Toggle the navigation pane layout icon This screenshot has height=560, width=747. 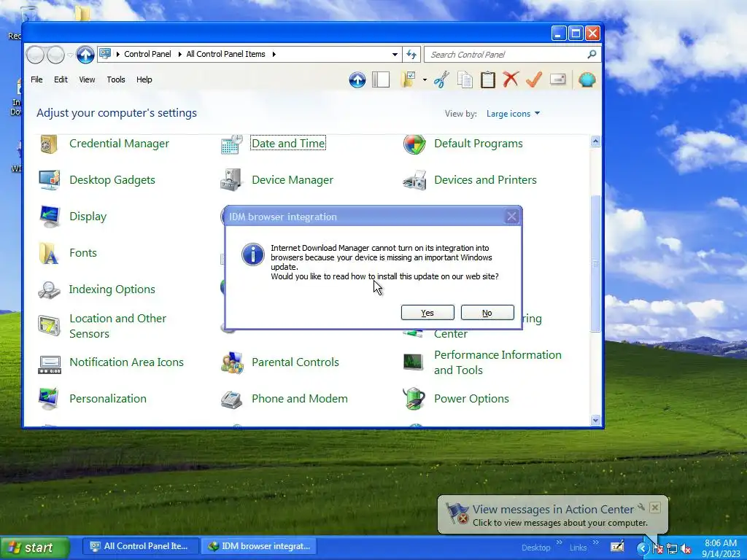[381, 79]
